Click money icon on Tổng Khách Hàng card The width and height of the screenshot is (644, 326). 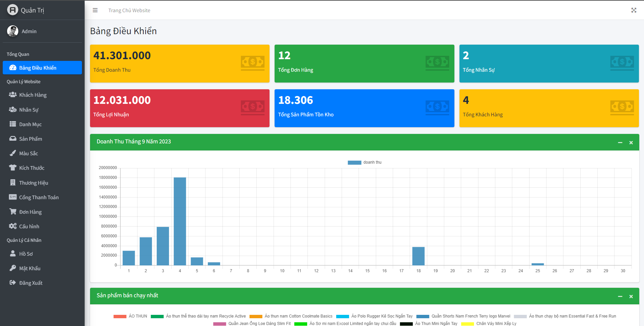coord(622,108)
